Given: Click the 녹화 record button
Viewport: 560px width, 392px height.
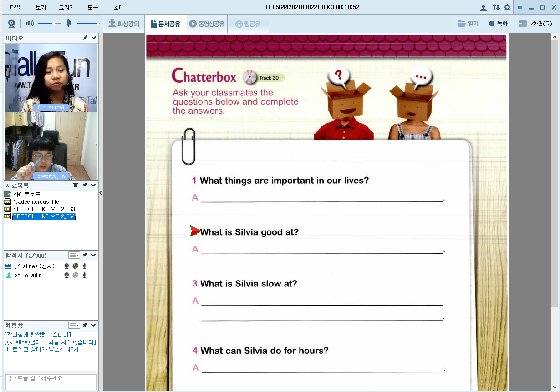Looking at the screenshot, I should 498,24.
